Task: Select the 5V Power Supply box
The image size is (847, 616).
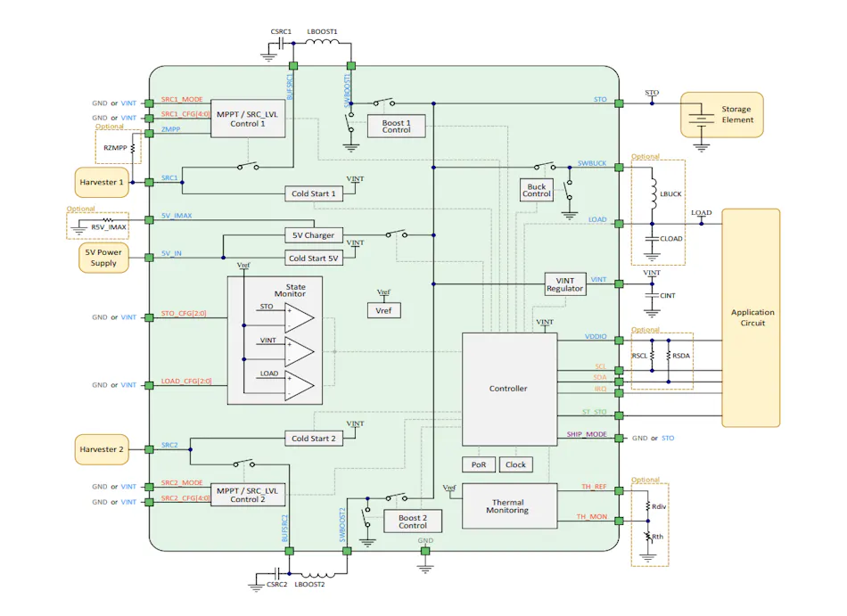Action: [103, 258]
